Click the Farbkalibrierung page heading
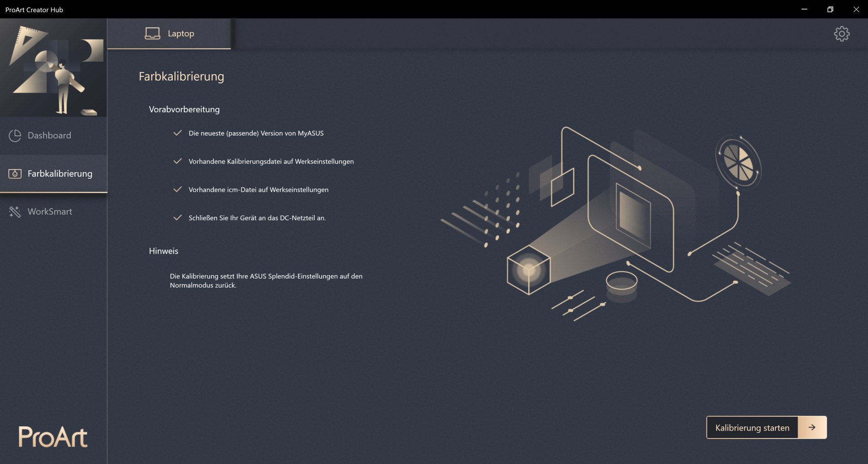The height and width of the screenshot is (464, 868). click(x=181, y=76)
